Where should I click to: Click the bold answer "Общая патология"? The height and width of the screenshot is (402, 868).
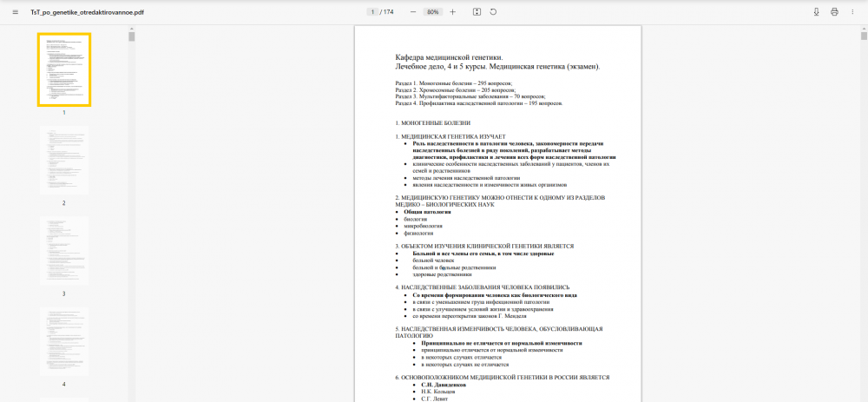coord(427,212)
